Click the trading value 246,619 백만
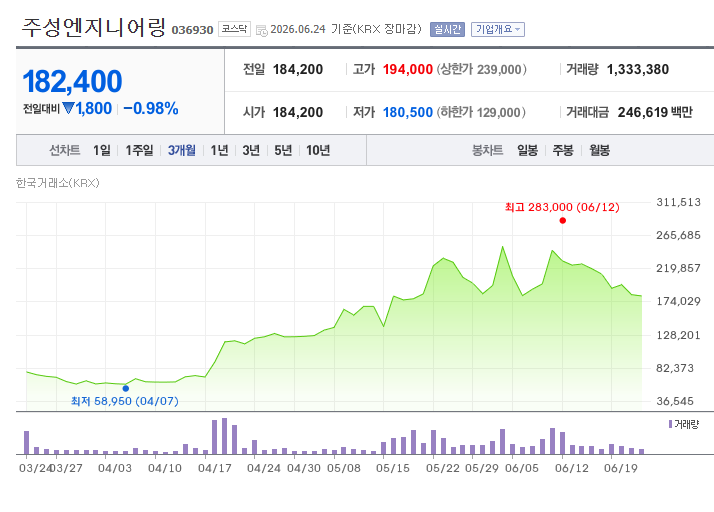 [x=655, y=112]
